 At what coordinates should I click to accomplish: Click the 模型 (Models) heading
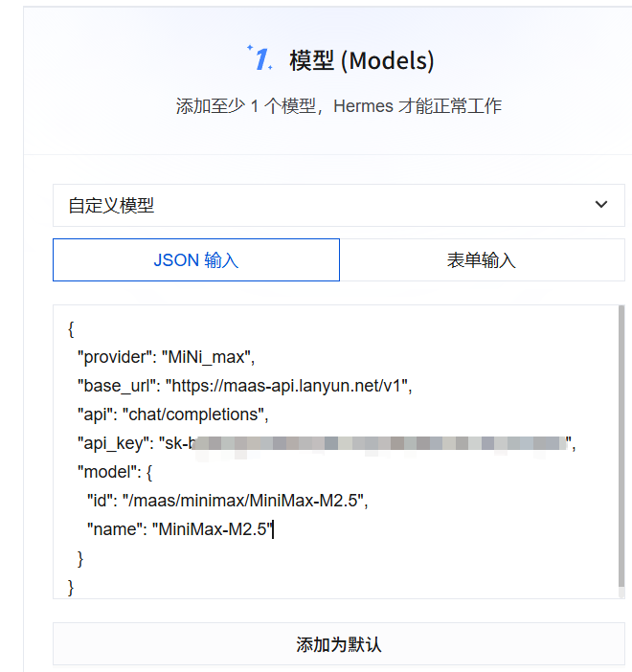click(x=361, y=60)
